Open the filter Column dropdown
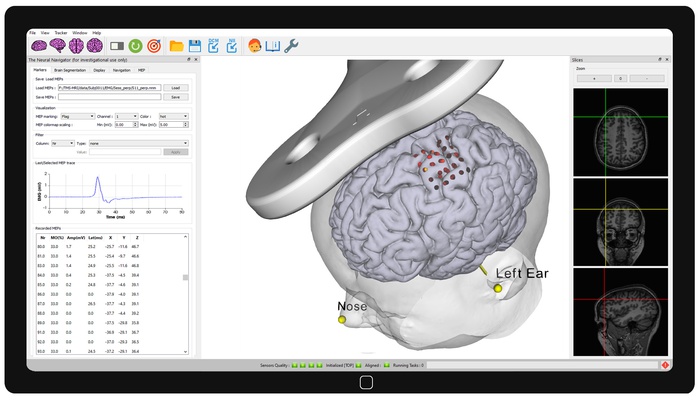 point(62,143)
